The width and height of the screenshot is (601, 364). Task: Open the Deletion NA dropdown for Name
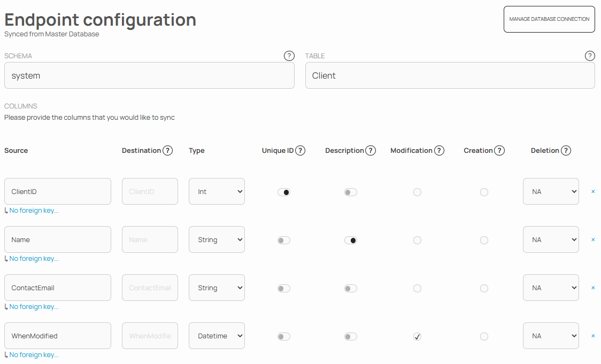click(x=551, y=239)
